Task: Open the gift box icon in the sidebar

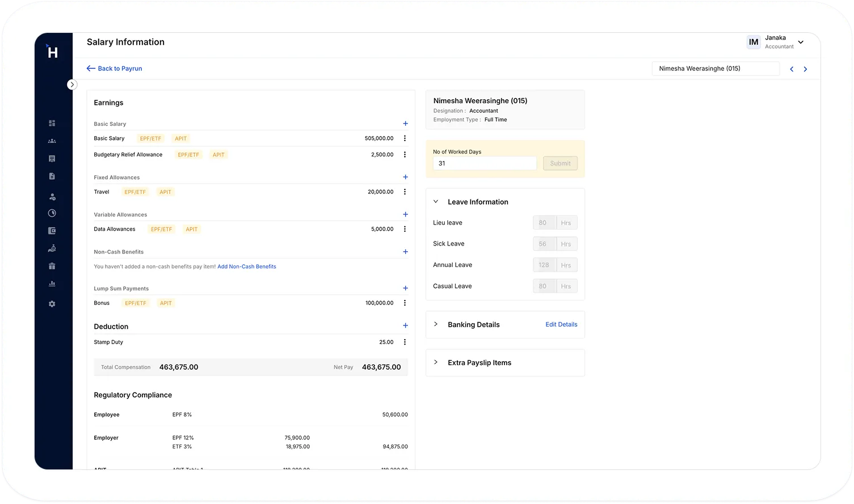Action: click(52, 266)
